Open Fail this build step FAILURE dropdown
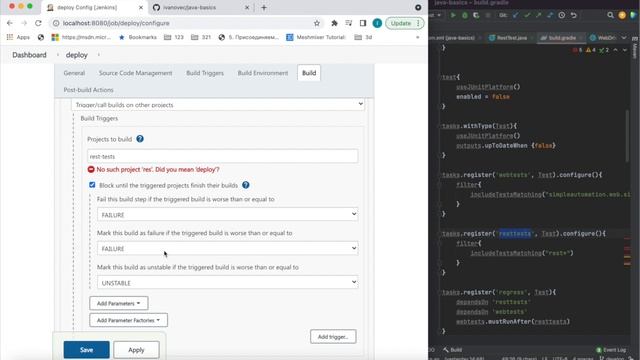This screenshot has width=640, height=360. point(227,214)
